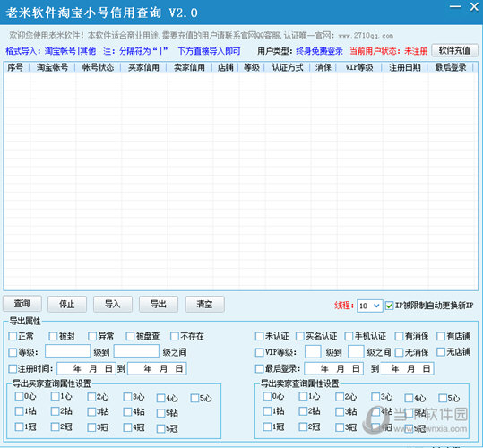Sort by 序号 column header
The width and height of the screenshot is (483, 448).
[17, 67]
